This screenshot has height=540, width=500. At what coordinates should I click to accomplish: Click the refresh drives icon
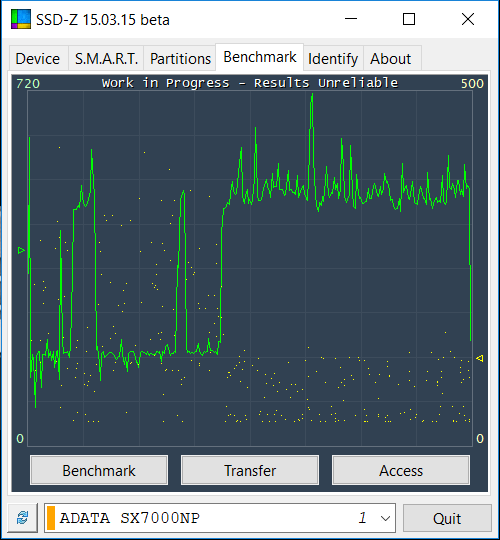pos(23,518)
